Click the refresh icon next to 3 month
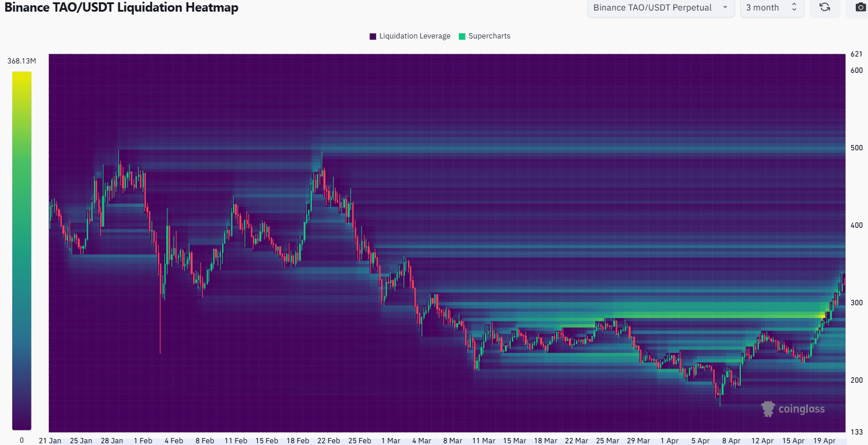 click(x=825, y=8)
